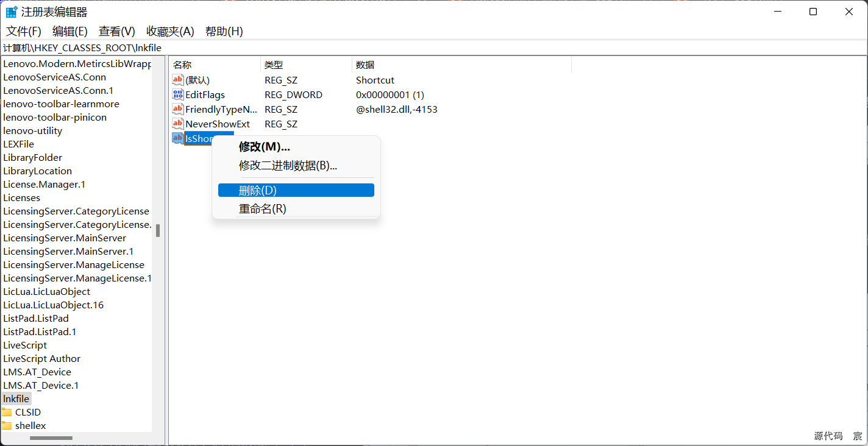
Task: Select the LibraryLocation key
Action: click(x=37, y=171)
